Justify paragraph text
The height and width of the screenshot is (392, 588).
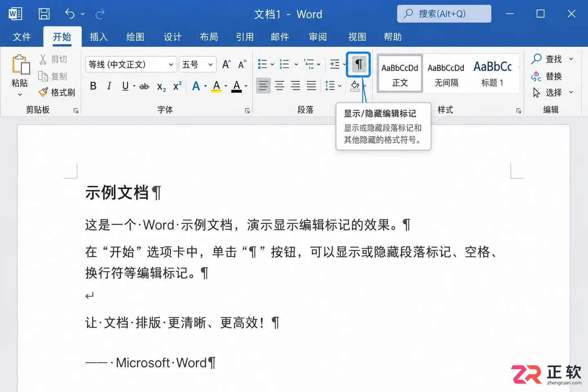(311, 85)
